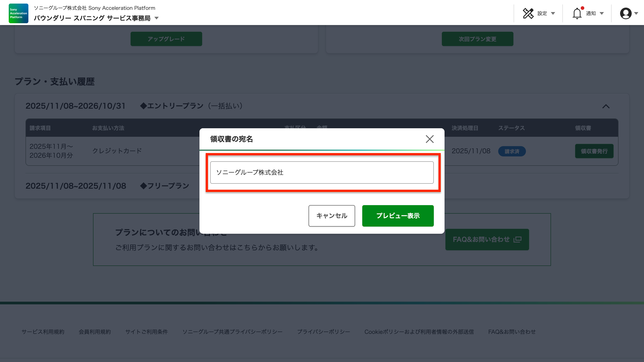Open the 通知 dropdown arrow
Image resolution: width=644 pixels, height=362 pixels.
602,13
